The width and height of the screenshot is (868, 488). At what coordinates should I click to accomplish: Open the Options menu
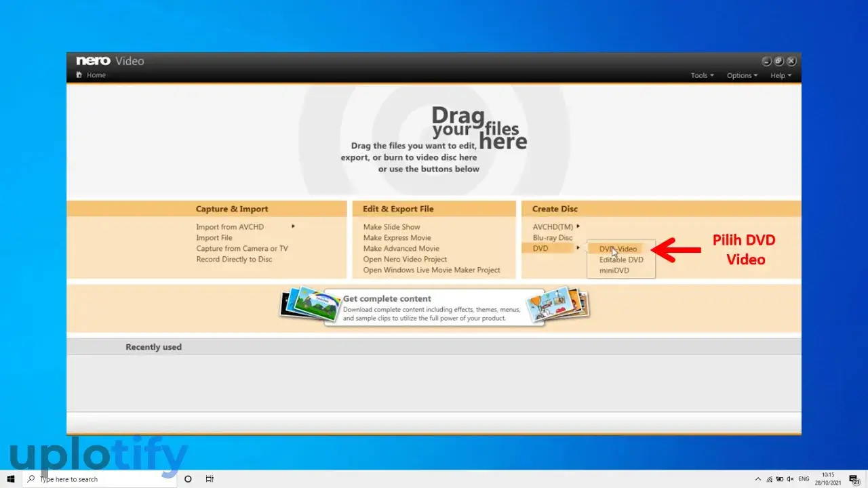742,75
